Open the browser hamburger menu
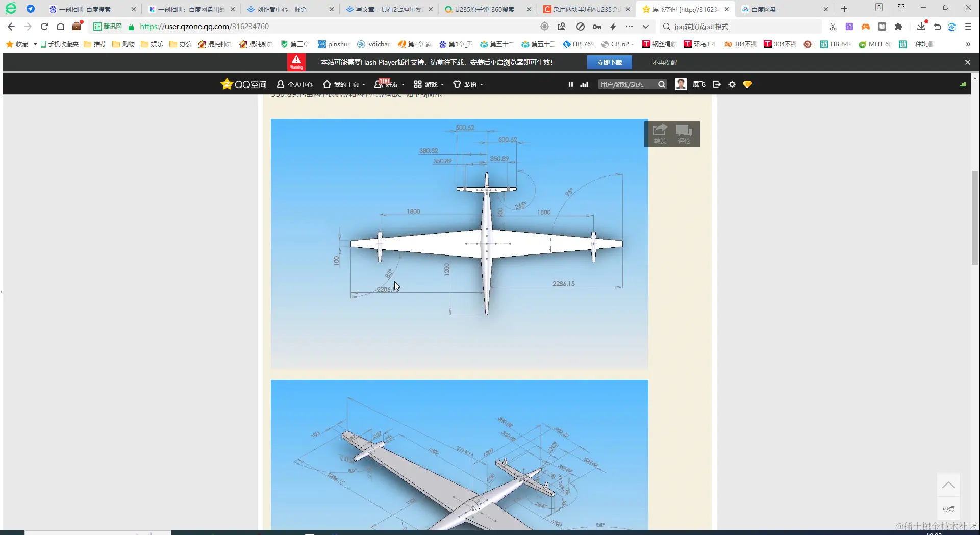The width and height of the screenshot is (980, 535). pos(968,27)
